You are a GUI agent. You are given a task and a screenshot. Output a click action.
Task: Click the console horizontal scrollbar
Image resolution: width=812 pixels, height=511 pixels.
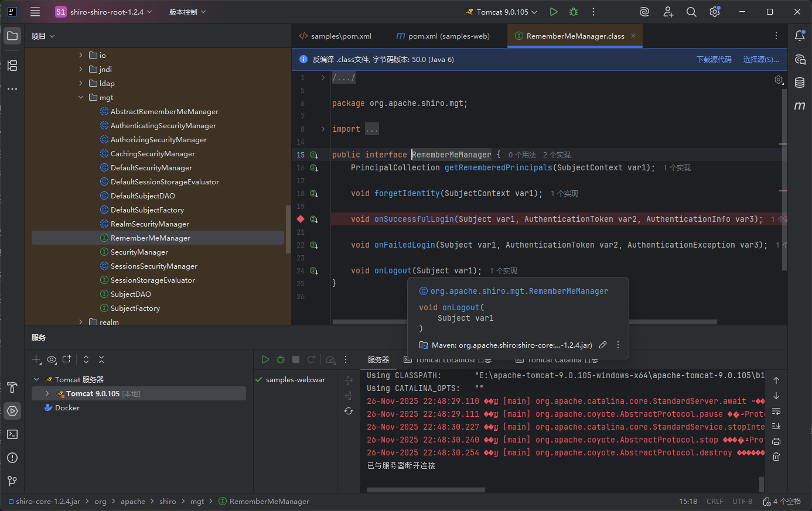coord(426,490)
